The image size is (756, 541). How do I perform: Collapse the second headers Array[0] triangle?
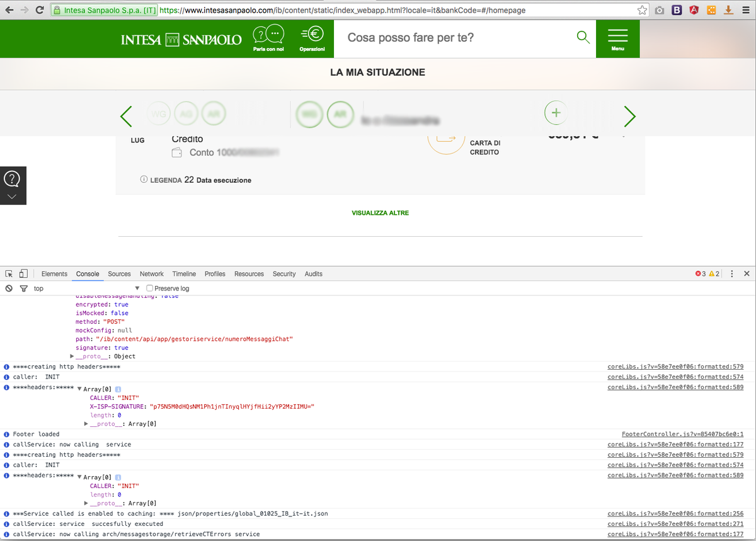click(x=79, y=477)
